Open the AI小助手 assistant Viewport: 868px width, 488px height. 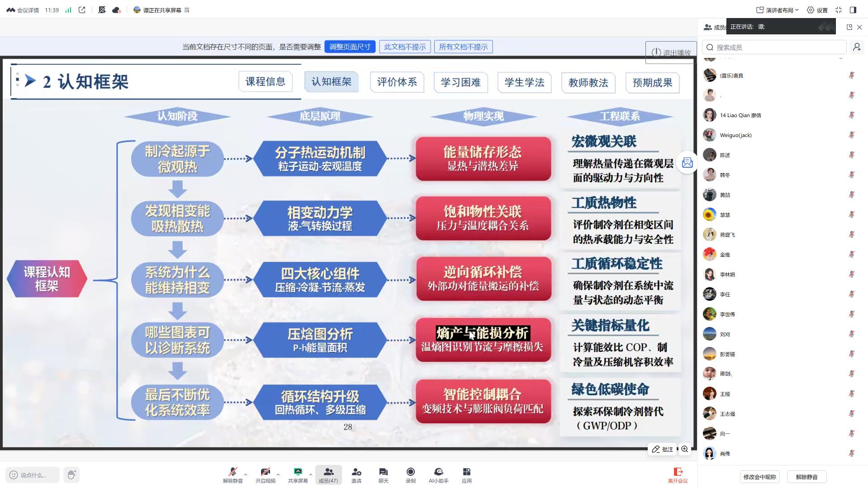[438, 475]
